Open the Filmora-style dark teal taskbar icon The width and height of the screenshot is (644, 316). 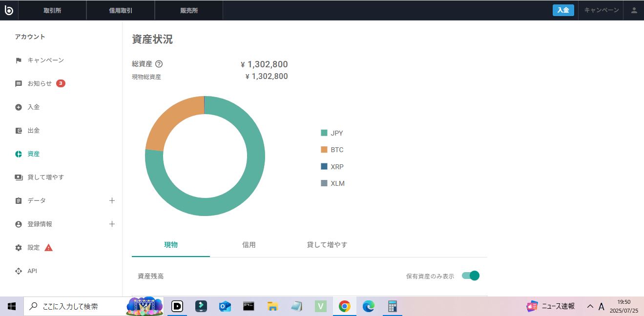click(201, 306)
